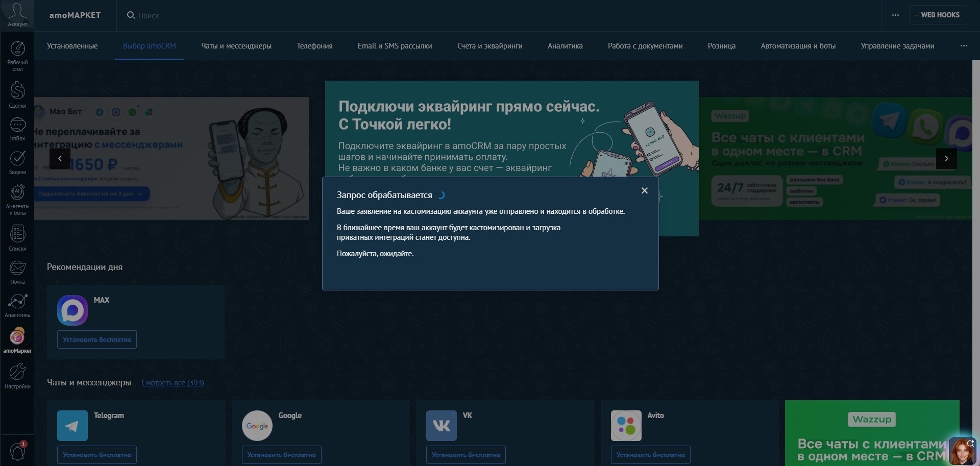Click Подключить бесплатно на 3 дня button

pyautogui.click(x=92, y=194)
